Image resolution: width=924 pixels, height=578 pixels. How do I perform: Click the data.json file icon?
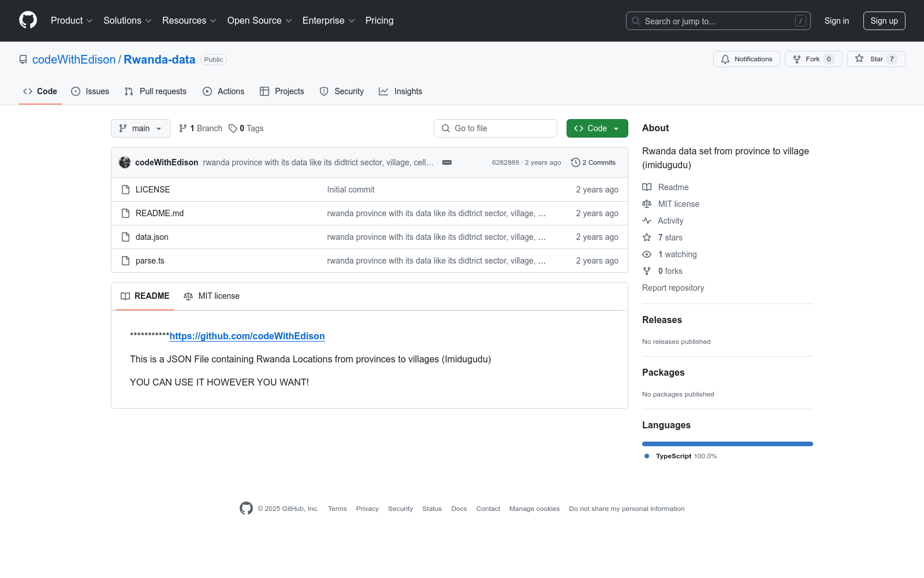[125, 237]
